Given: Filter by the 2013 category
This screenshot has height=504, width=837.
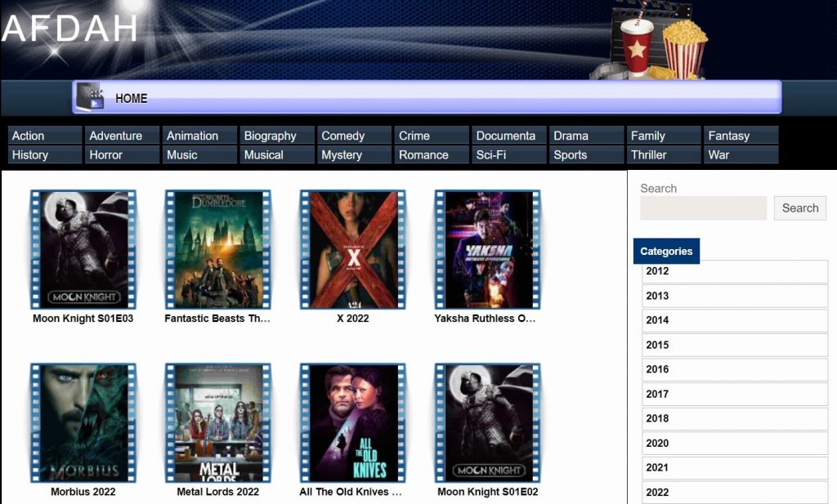Looking at the screenshot, I should 735,296.
